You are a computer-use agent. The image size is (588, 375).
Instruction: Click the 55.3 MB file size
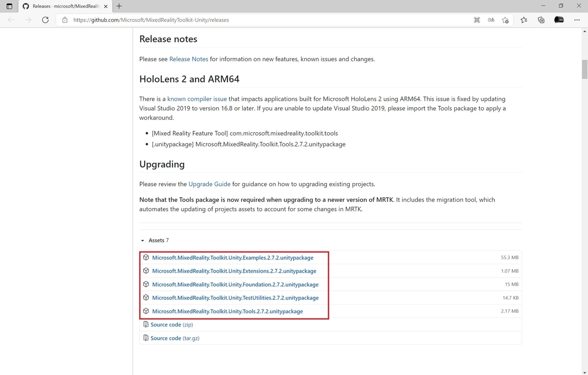pyautogui.click(x=510, y=258)
